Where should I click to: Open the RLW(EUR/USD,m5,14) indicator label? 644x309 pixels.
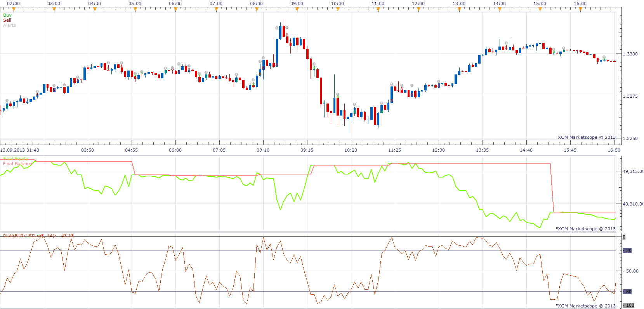[38, 235]
